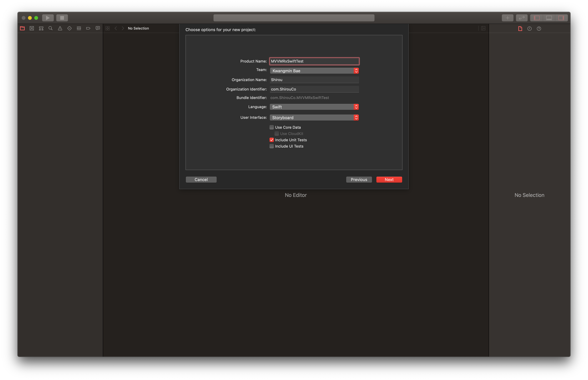Viewport: 588px width, 380px height.
Task: Open User Interface dropdown showing Storyboard
Action: click(314, 118)
